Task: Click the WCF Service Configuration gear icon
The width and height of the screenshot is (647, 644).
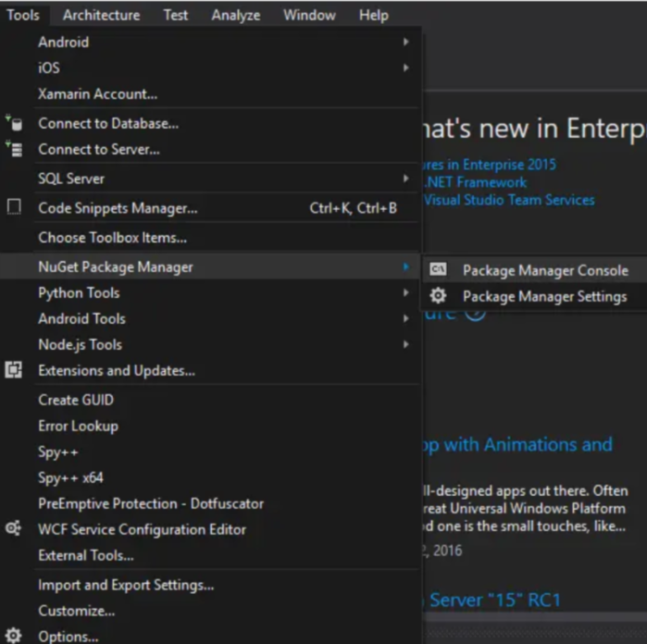Action: tap(14, 529)
